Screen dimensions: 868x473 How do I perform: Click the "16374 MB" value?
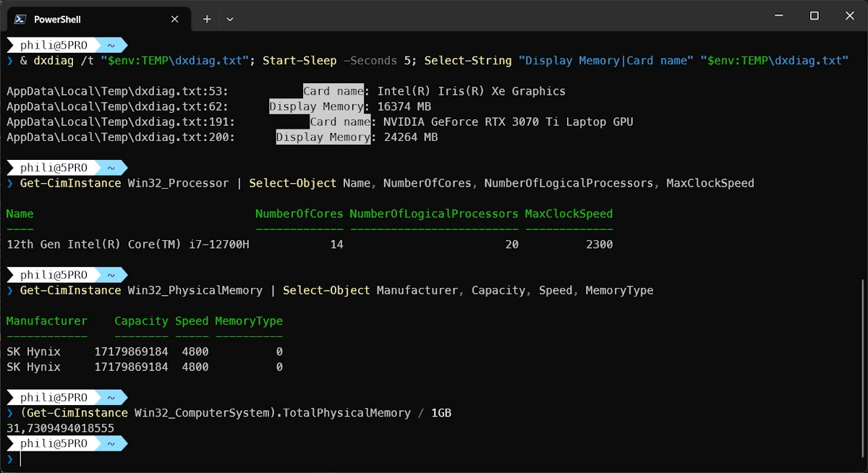click(404, 106)
